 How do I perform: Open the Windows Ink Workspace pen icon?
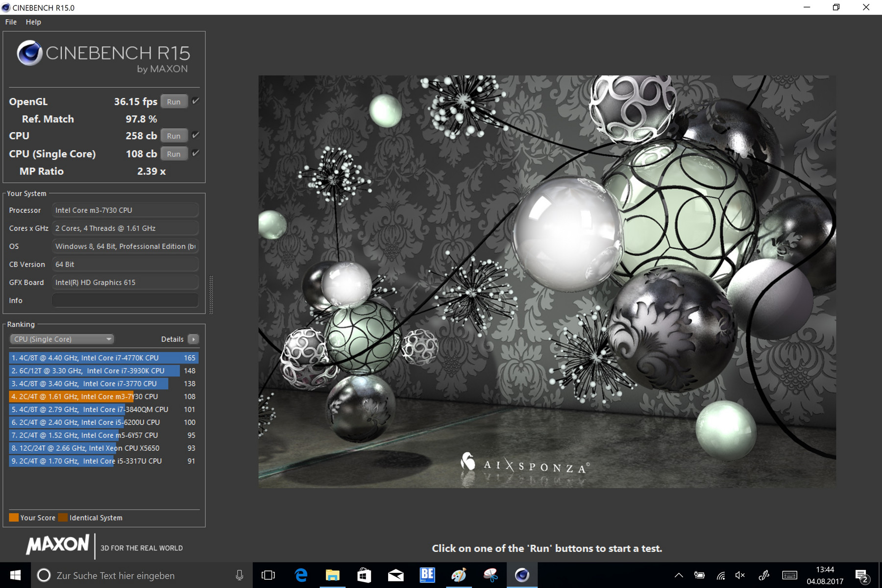pyautogui.click(x=763, y=575)
